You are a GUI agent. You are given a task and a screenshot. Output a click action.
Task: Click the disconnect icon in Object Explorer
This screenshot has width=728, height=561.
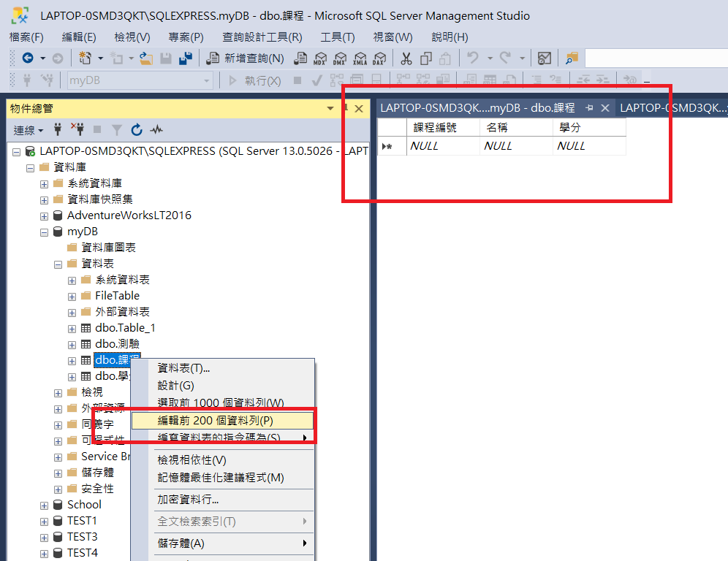77,129
